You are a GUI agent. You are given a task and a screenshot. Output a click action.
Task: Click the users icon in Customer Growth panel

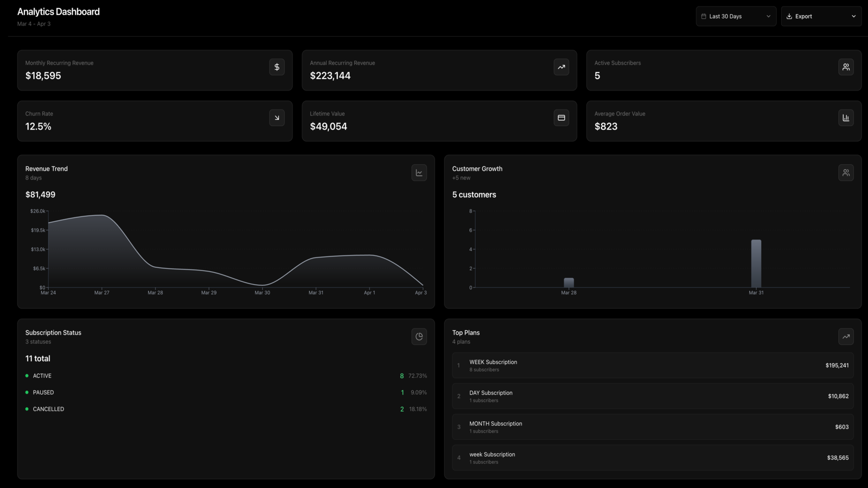(x=846, y=173)
